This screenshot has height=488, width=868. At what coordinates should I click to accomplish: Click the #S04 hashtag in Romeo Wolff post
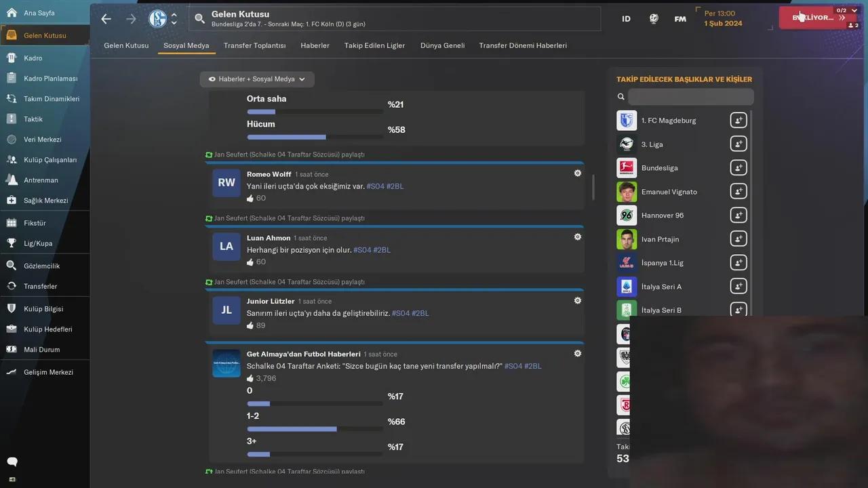[376, 186]
